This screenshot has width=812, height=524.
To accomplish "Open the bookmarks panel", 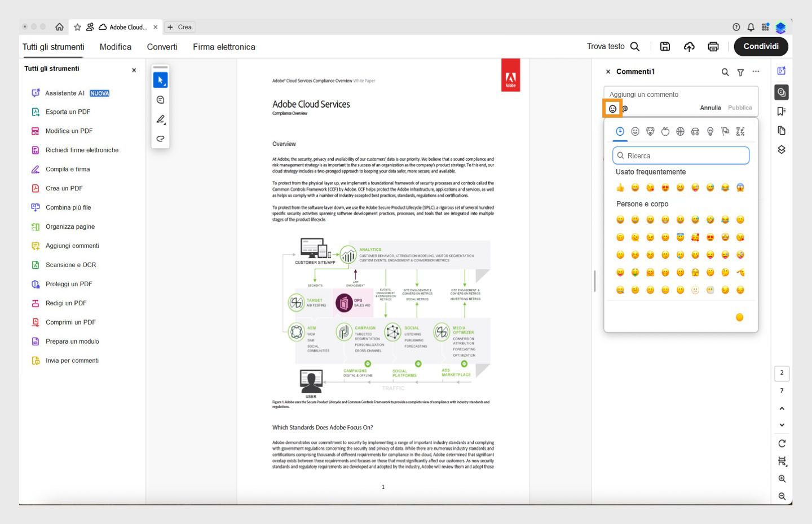I will [x=782, y=112].
